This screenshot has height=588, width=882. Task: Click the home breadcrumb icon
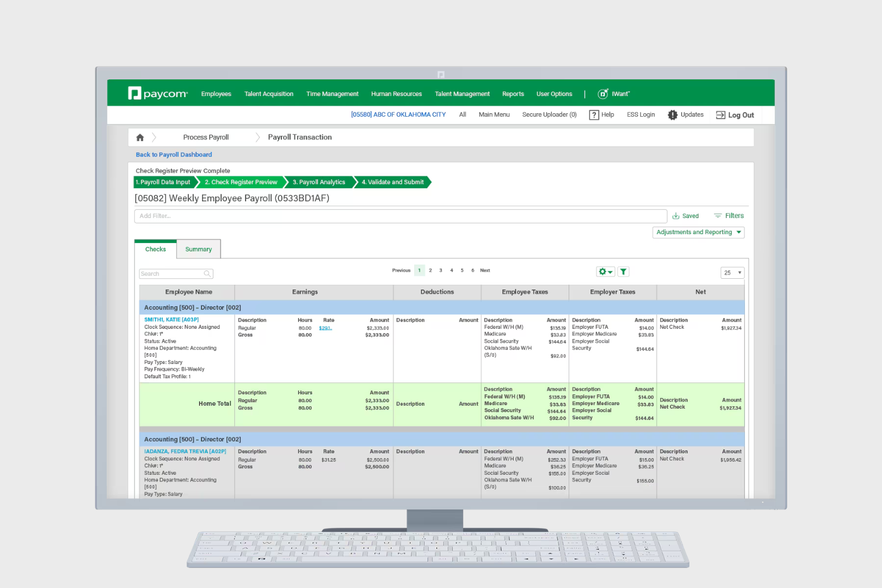[x=139, y=137]
